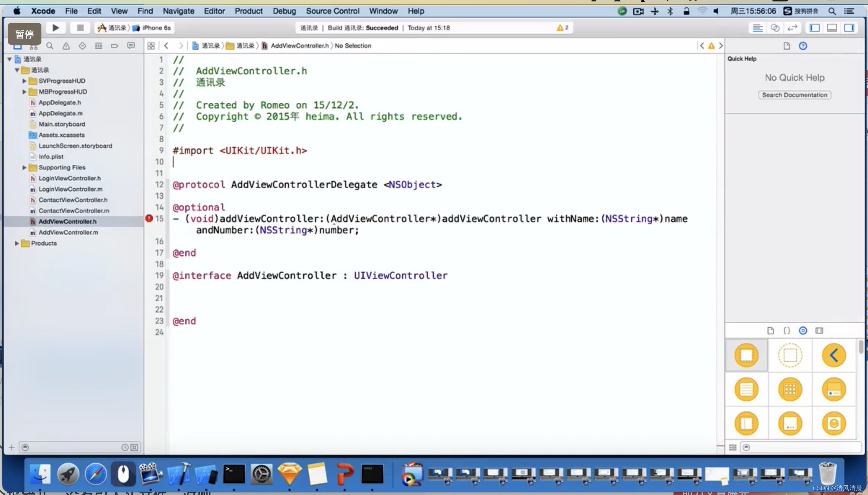The height and width of the screenshot is (495, 868).
Task: Show the File inspector
Action: 787,46
